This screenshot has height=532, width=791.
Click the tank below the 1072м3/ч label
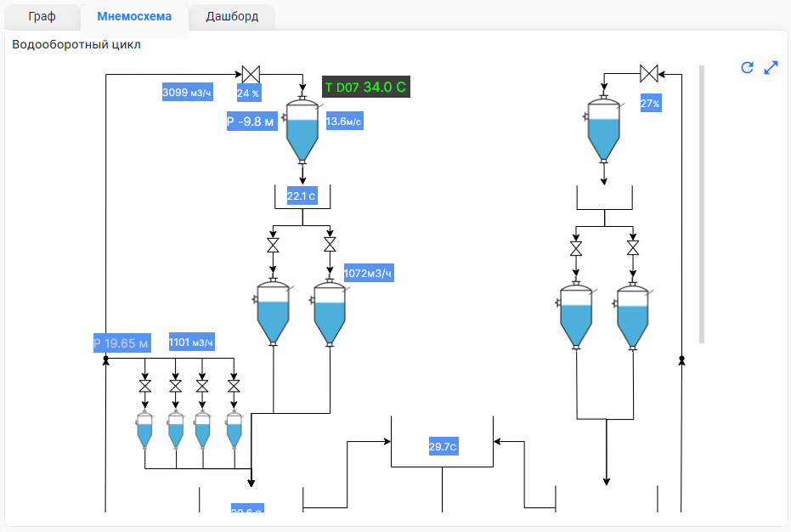tap(330, 312)
